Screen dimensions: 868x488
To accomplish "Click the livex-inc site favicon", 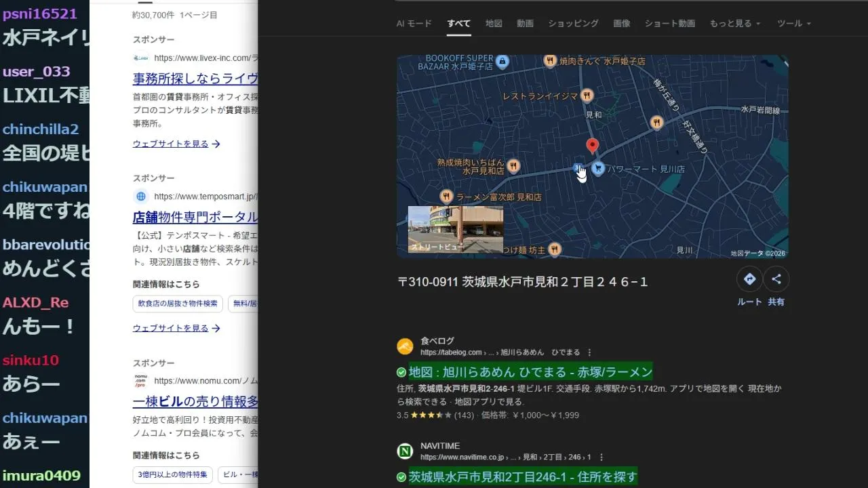I will [x=141, y=58].
